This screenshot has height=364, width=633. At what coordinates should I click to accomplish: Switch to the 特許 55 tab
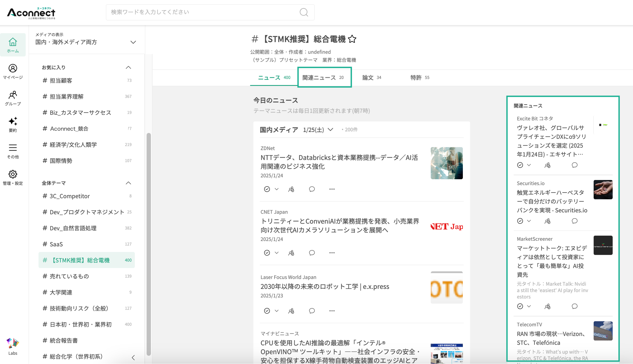click(420, 77)
